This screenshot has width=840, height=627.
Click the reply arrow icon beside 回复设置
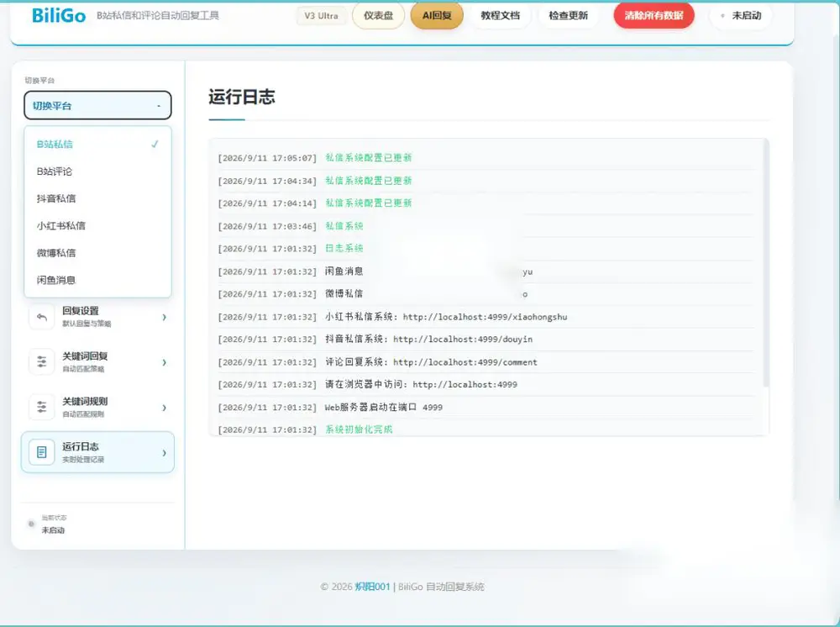point(42,317)
